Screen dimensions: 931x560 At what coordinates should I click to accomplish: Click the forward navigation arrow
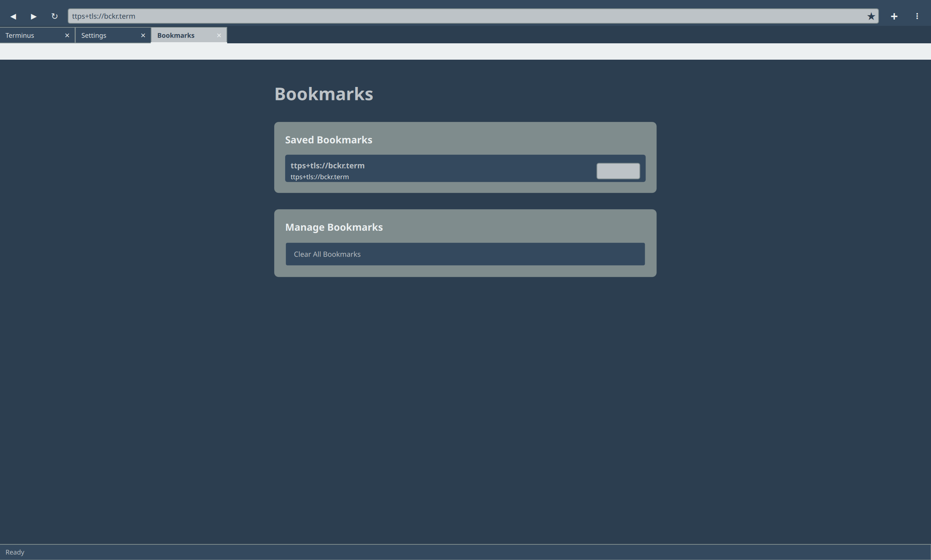pyautogui.click(x=33, y=16)
